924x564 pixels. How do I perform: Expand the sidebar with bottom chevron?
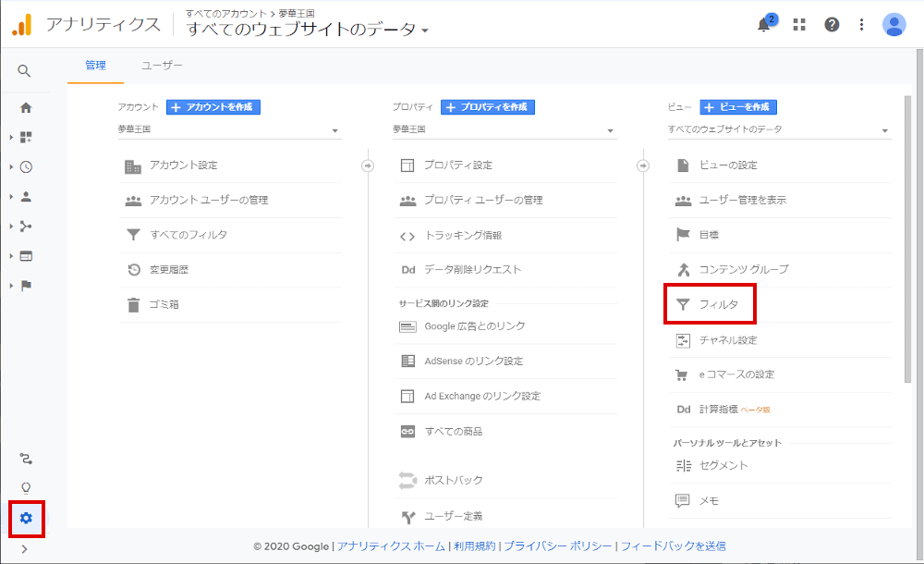click(24, 549)
